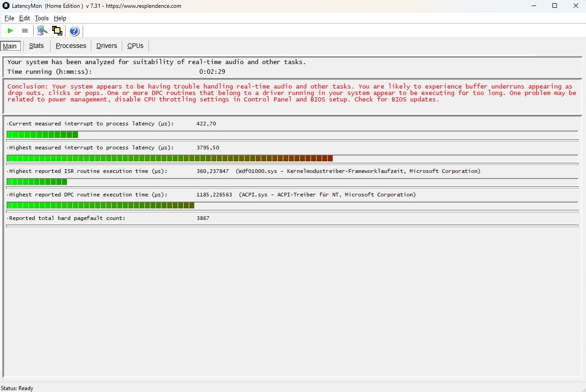Click the highest interrupt to process latency bar
This screenshot has height=392, width=586.
coord(169,159)
